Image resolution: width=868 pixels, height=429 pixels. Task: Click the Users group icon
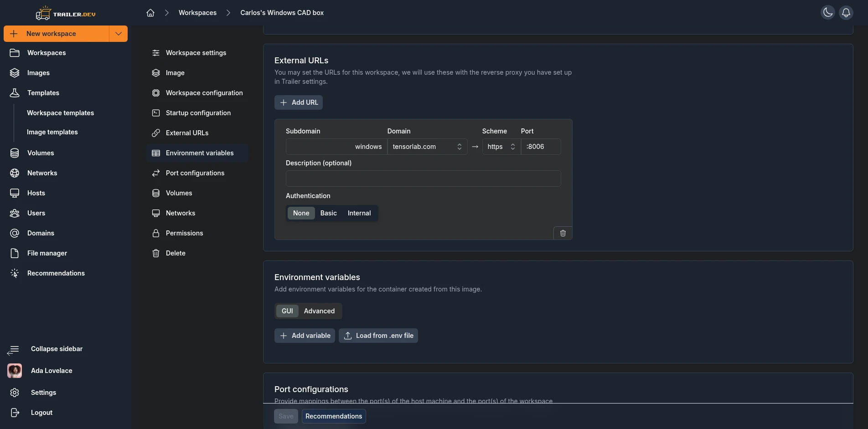point(15,213)
